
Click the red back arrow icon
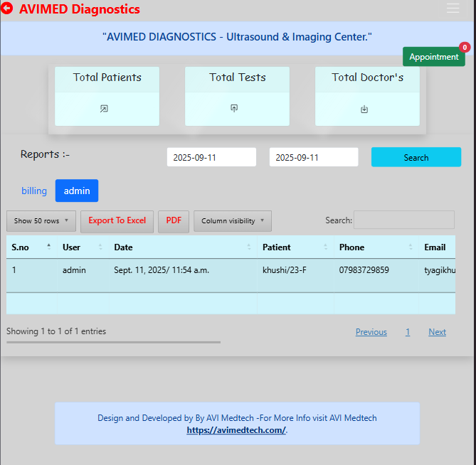7,9
